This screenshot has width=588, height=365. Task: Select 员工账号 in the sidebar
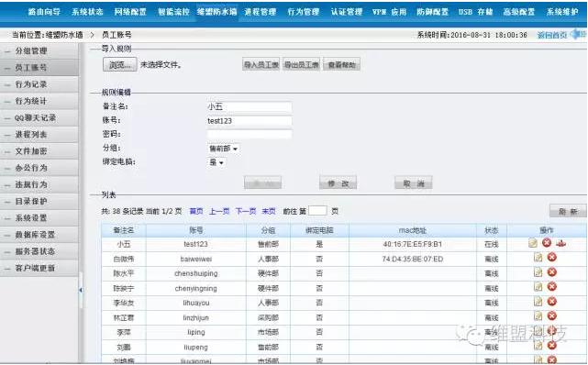click(x=39, y=68)
